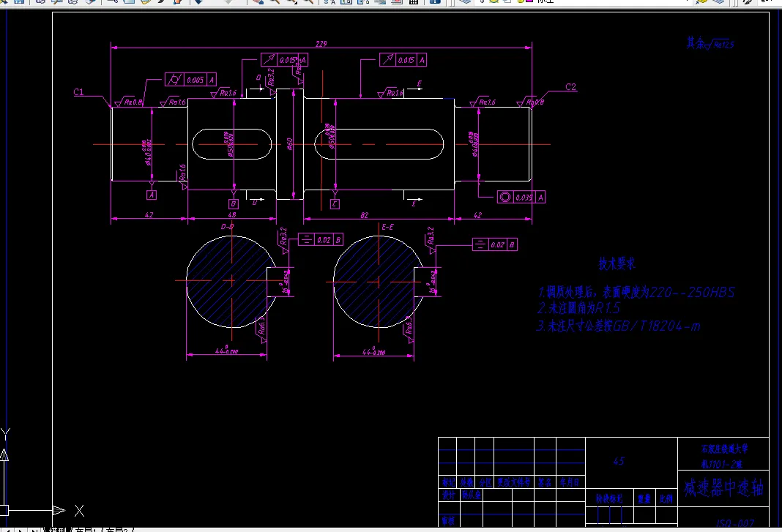The width and height of the screenshot is (782, 532).
Task: Click the 减速器中速轴 title block text
Action: click(723, 487)
